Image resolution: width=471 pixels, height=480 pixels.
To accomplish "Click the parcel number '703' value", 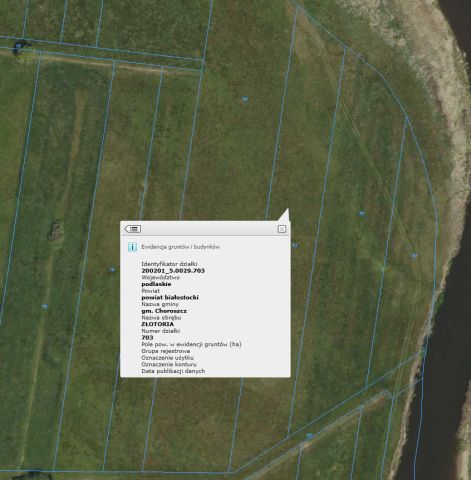I will pyautogui.click(x=147, y=338).
